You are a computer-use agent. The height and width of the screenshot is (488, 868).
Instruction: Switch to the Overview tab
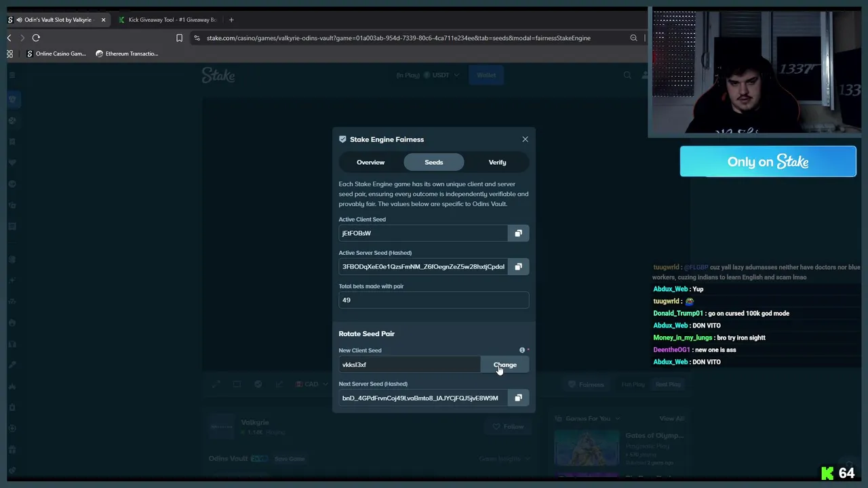370,162
